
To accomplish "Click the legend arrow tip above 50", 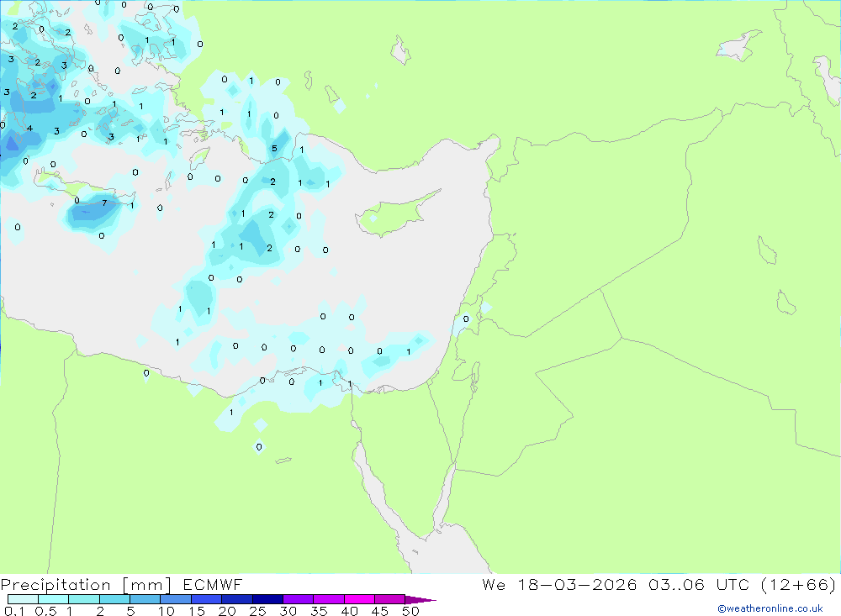I will pyautogui.click(x=421, y=599).
